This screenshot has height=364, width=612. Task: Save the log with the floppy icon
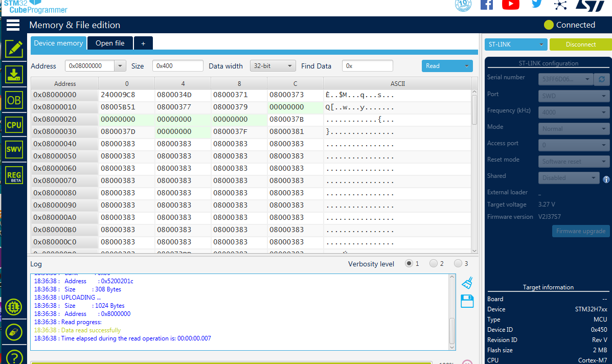[467, 301]
